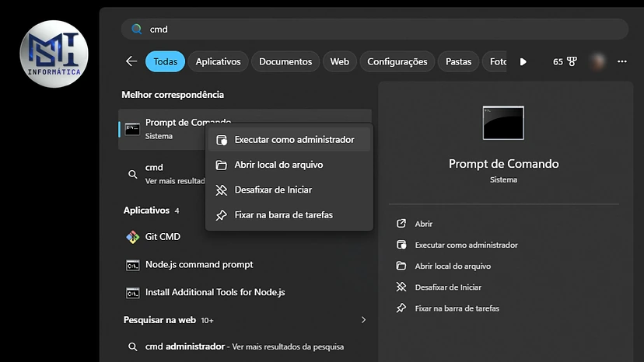644x362 pixels.
Task: Open the three-dot more options menu
Action: click(x=621, y=61)
